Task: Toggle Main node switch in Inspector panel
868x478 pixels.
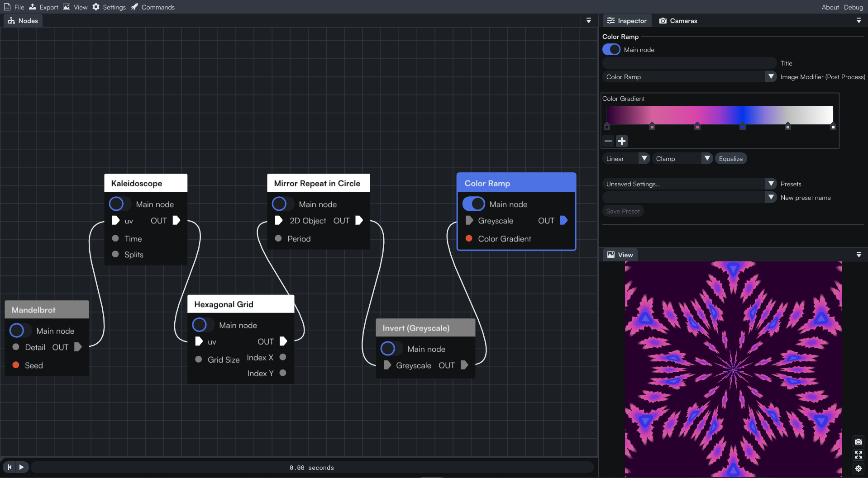Action: click(x=611, y=50)
